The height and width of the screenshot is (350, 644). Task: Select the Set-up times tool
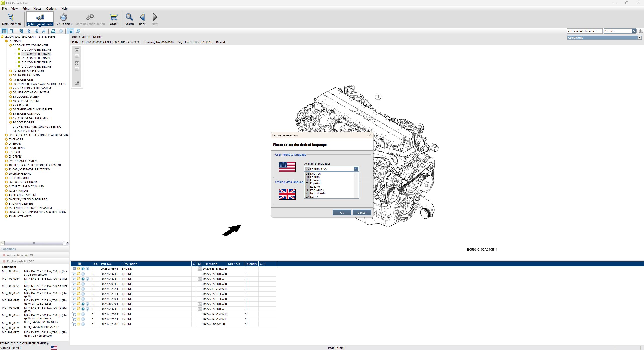(x=63, y=19)
